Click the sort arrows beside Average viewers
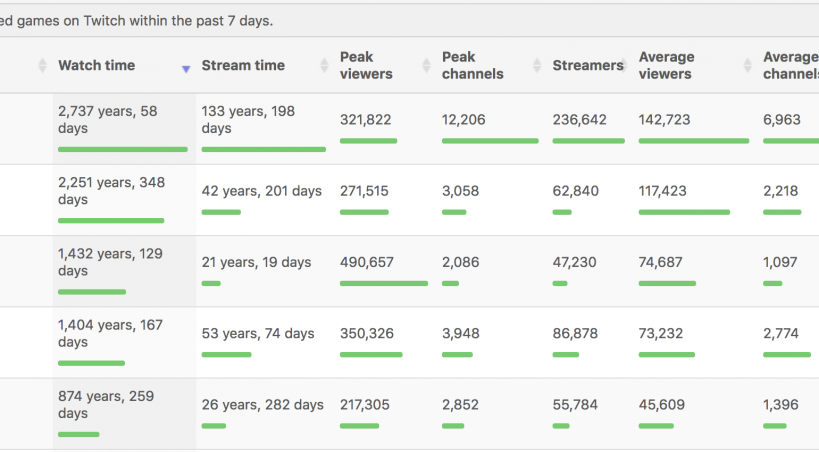The width and height of the screenshot is (819, 452). 748,66
